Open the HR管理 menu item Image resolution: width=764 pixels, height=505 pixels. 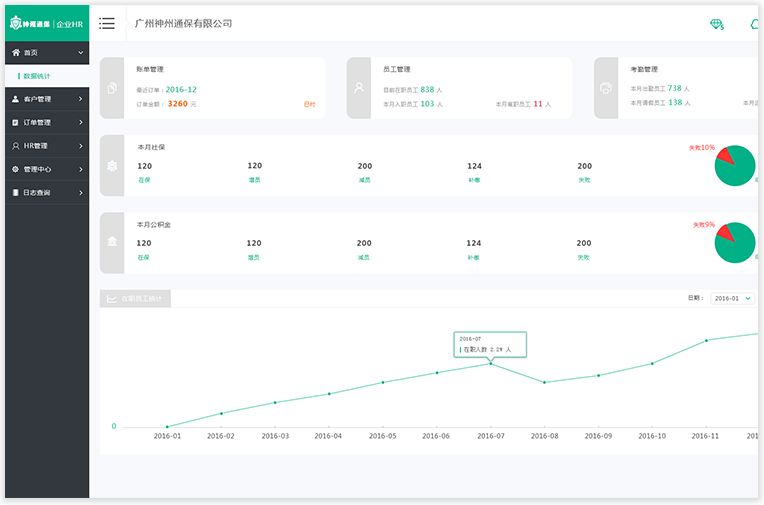pyautogui.click(x=44, y=146)
